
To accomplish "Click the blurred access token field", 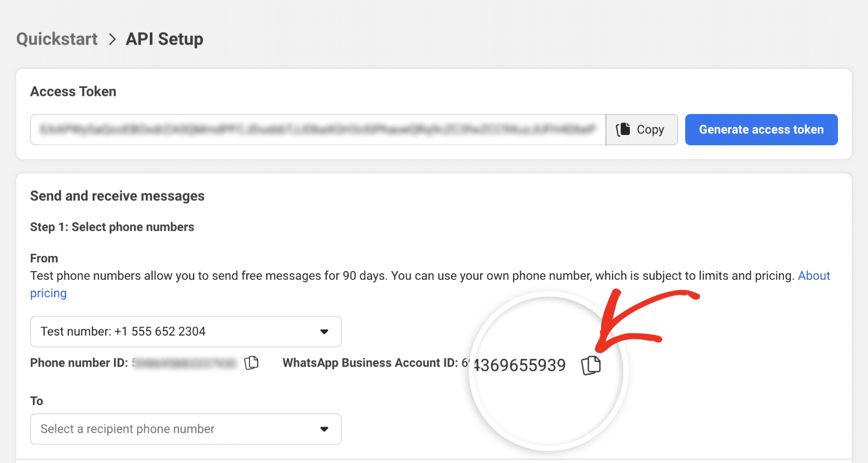I will click(318, 130).
